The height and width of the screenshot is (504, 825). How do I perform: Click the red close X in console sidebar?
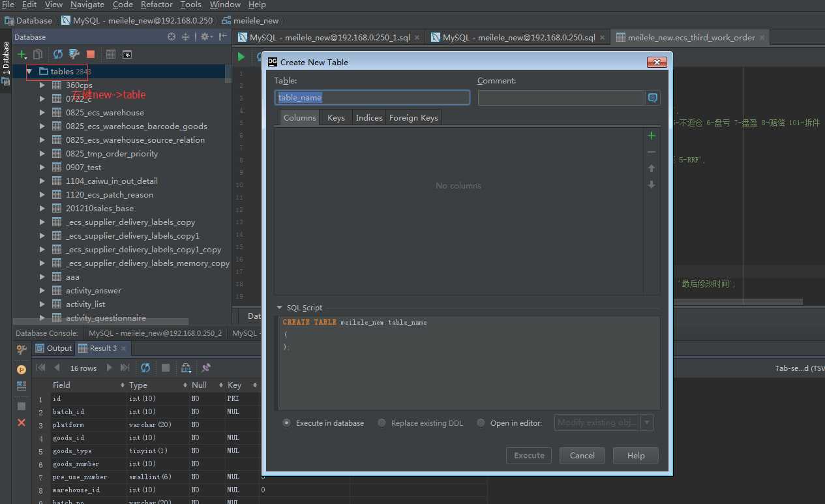tap(22, 422)
